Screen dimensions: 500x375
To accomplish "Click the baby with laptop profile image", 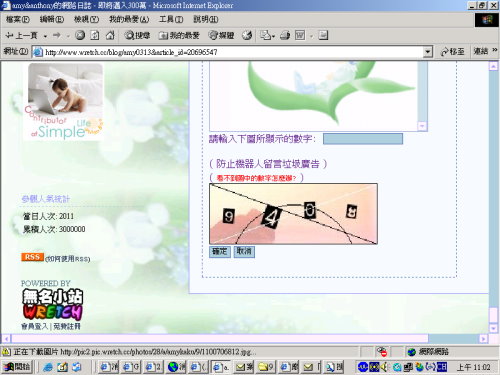I will pyautogui.click(x=65, y=102).
